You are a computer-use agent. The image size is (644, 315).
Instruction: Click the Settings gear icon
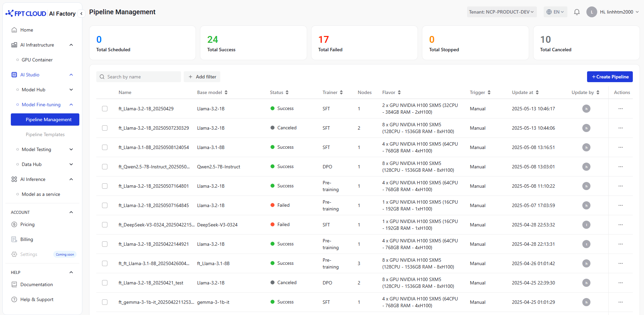[14, 254]
